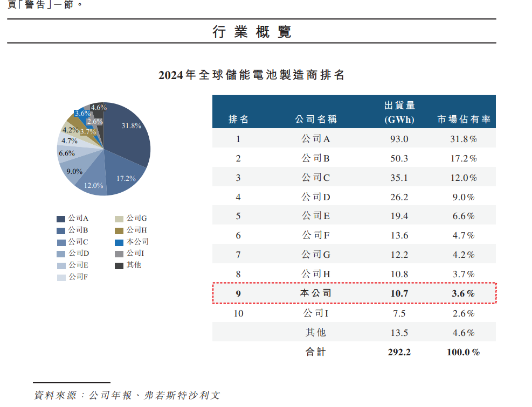532x407 pixels.
Task: Click the 公司A legend color swatch
Action: (x=61, y=219)
